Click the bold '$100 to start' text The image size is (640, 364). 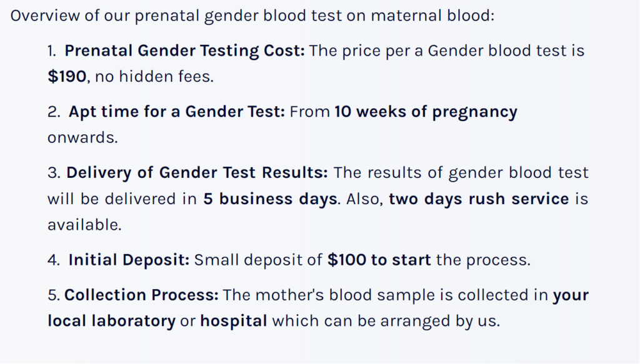(x=379, y=260)
